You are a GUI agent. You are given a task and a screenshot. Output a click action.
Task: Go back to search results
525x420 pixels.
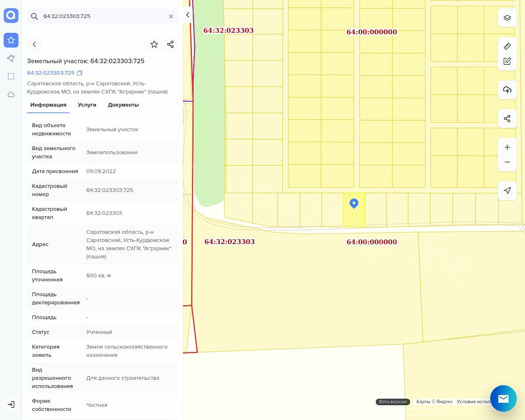[x=34, y=44]
